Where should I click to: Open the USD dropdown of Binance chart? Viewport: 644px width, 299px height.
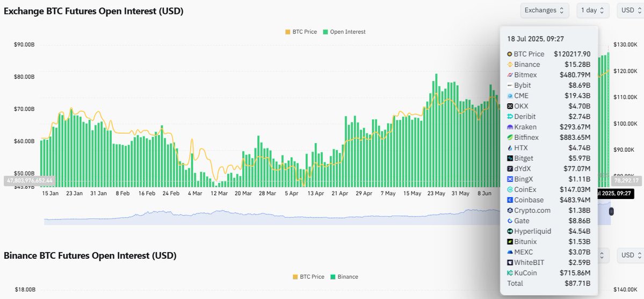631,255
